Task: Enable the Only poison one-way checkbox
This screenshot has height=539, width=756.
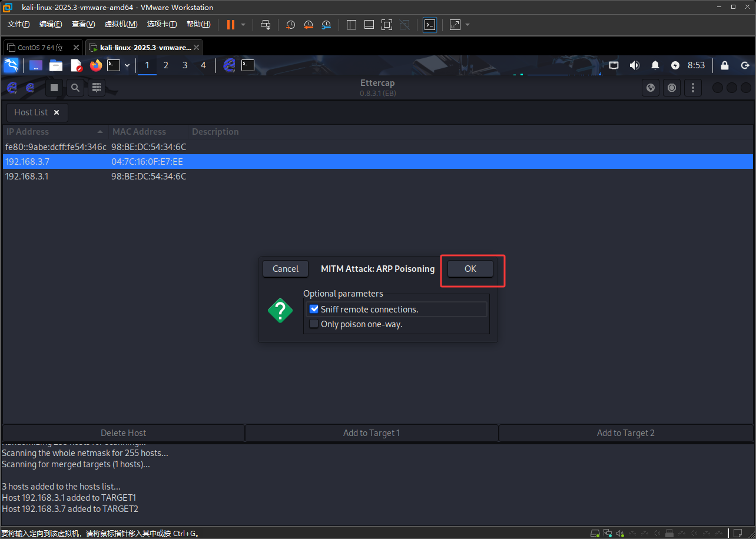Action: point(314,324)
